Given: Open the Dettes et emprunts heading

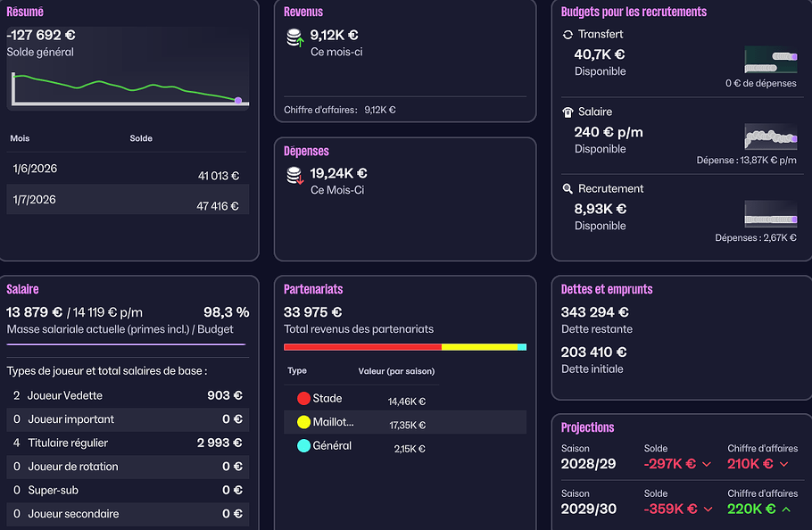Looking at the screenshot, I should (607, 289).
